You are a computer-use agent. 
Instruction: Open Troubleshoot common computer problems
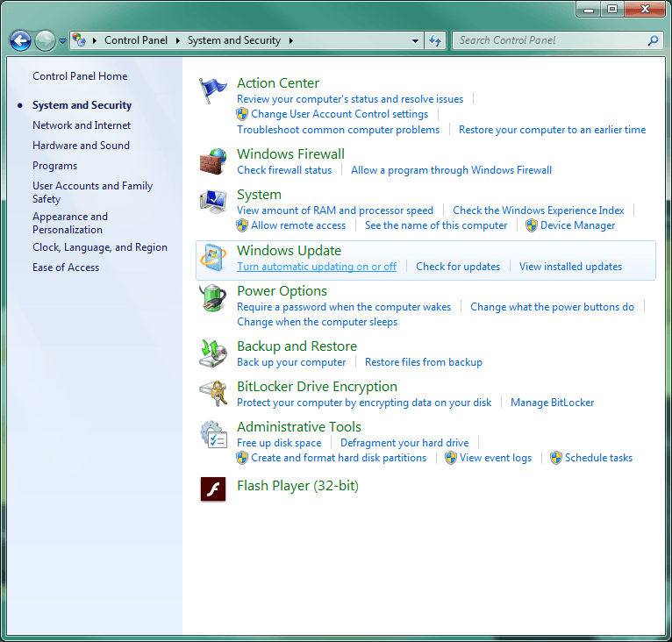tap(338, 131)
